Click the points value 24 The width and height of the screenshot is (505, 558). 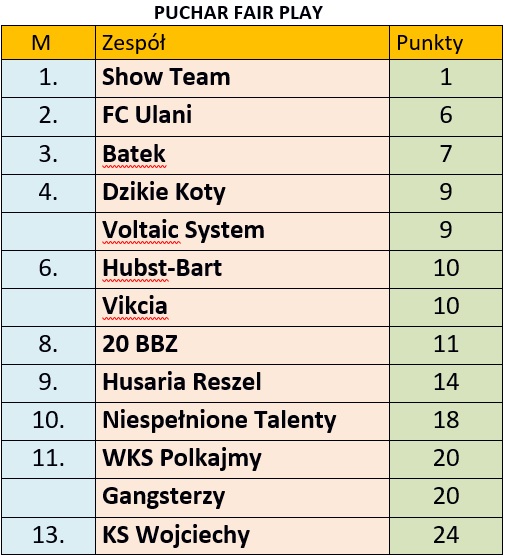446,535
